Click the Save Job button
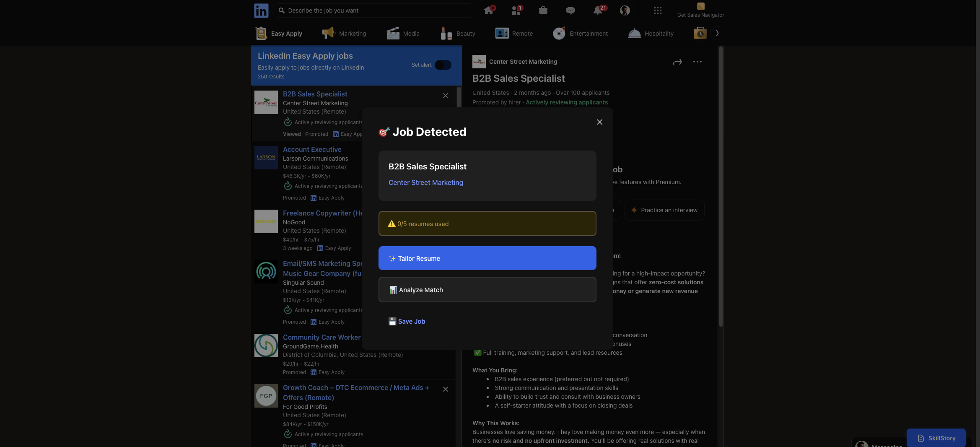Image resolution: width=980 pixels, height=447 pixels. [x=407, y=322]
